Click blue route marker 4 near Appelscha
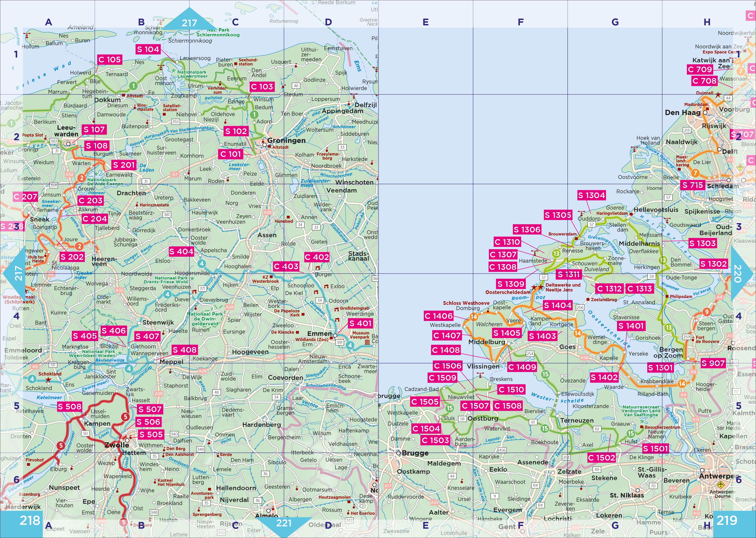This screenshot has width=756, height=538. click(x=202, y=264)
